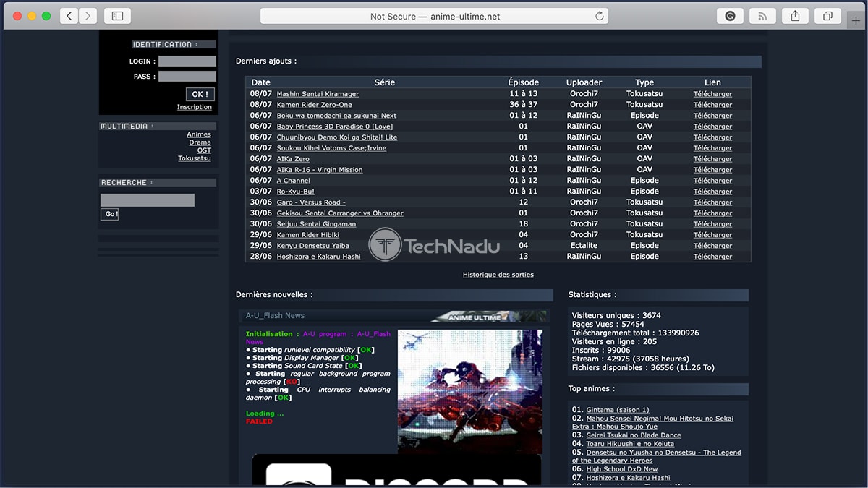Image resolution: width=868 pixels, height=488 pixels.
Task: Click Orochi7 uploader in Garo row
Action: 584,202
